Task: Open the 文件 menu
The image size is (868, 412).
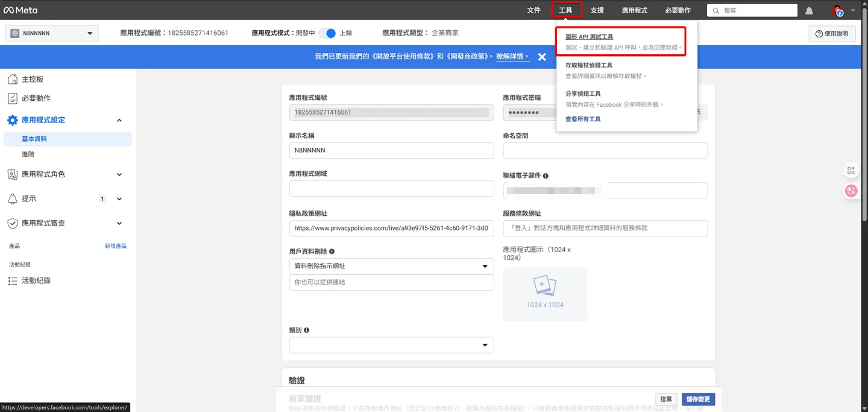Action: (x=534, y=10)
